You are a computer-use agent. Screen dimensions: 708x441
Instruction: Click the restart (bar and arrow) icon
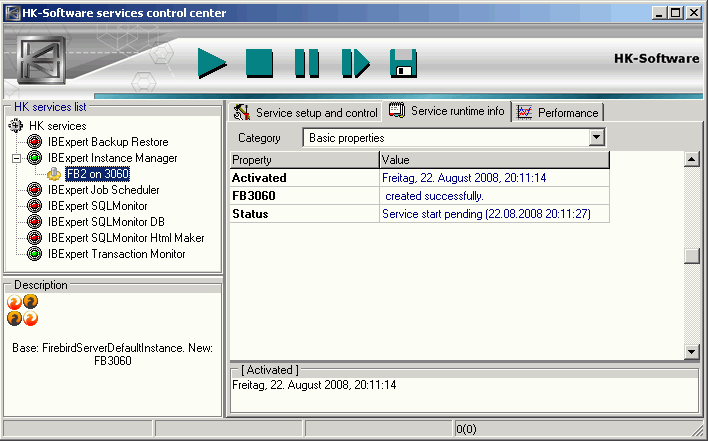click(356, 63)
